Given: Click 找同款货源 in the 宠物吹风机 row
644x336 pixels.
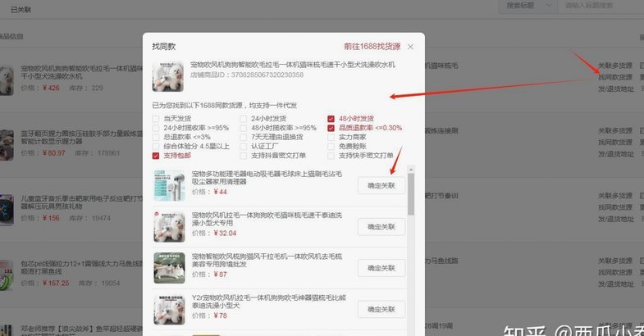Looking at the screenshot, I should (614, 77).
